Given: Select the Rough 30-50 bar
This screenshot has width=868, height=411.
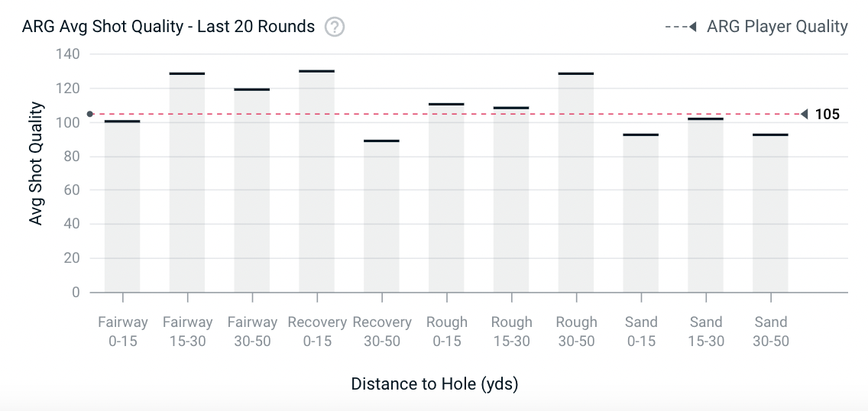Looking at the screenshot, I should point(576,183).
